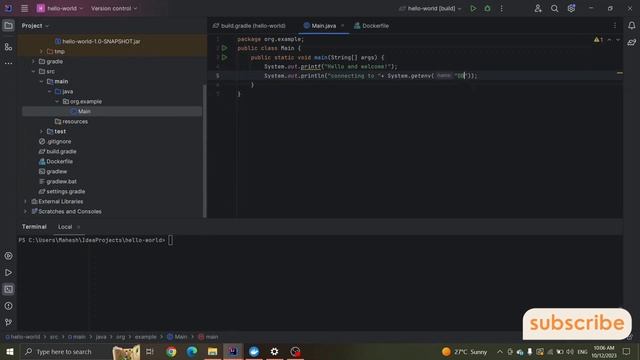
Task: Select the Local terminal session tab
Action: coord(65,227)
